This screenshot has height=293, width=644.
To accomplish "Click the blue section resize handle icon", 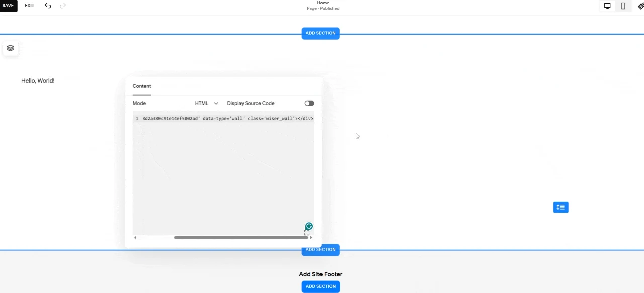I will [x=560, y=207].
